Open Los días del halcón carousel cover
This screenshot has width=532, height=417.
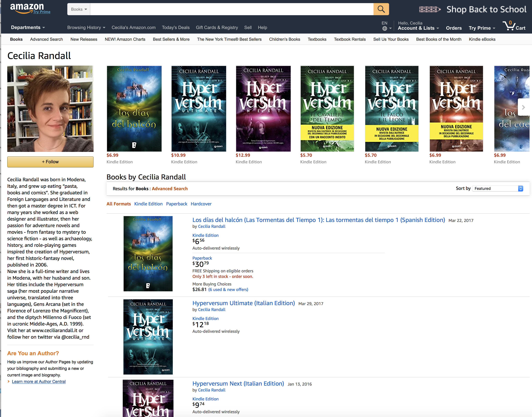click(134, 109)
